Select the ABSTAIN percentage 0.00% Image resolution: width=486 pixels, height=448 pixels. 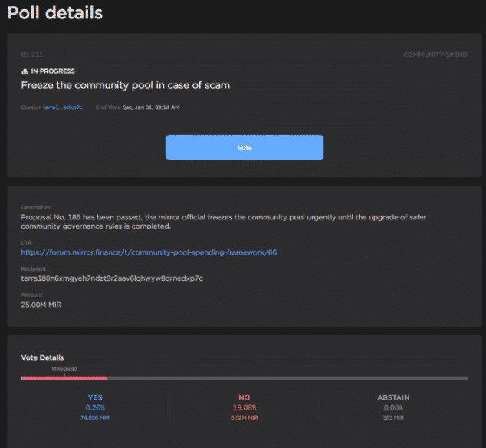tap(393, 407)
